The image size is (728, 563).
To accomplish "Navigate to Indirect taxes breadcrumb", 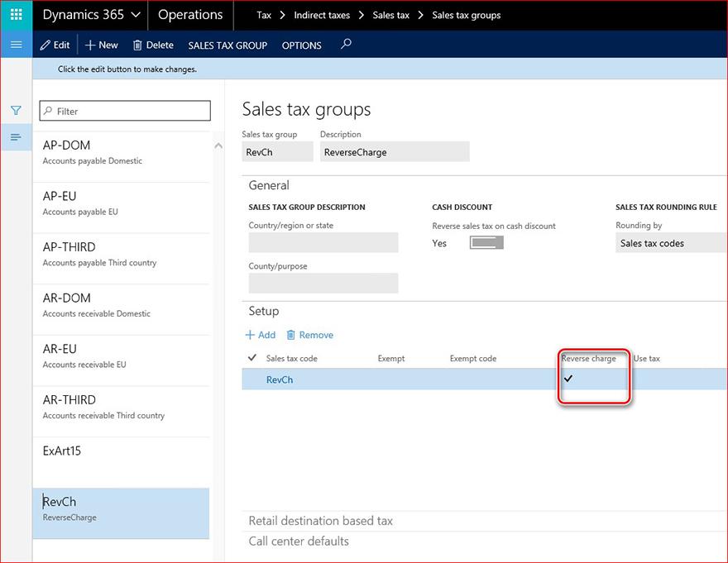I will tap(322, 16).
